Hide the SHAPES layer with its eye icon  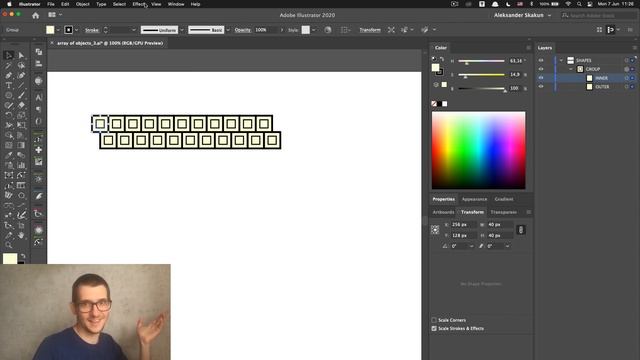[x=541, y=60]
